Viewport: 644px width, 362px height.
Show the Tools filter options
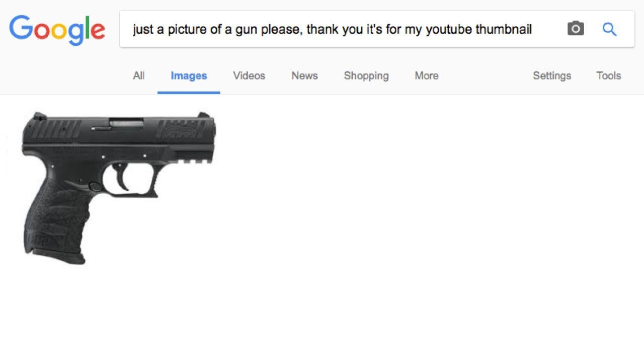click(609, 76)
